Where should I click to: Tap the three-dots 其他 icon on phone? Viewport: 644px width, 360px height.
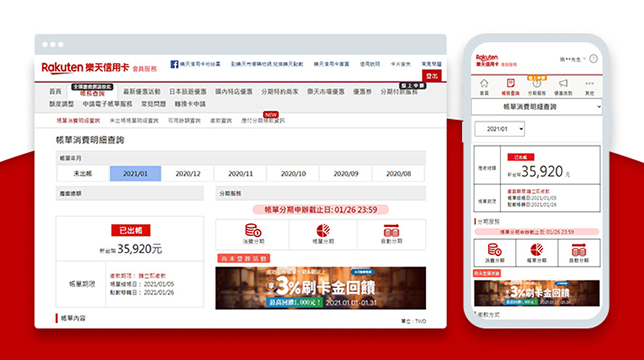589,83
